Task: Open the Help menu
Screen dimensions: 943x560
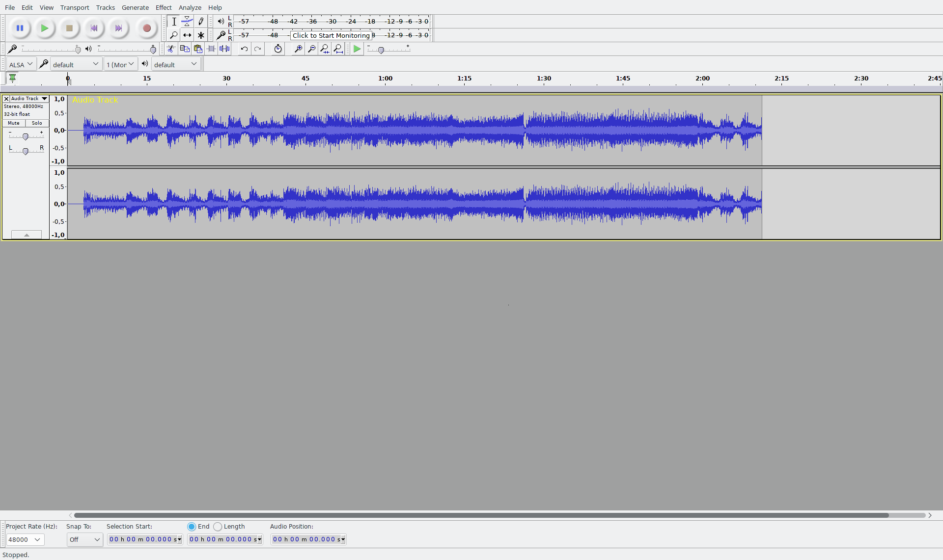Action: coord(215,7)
